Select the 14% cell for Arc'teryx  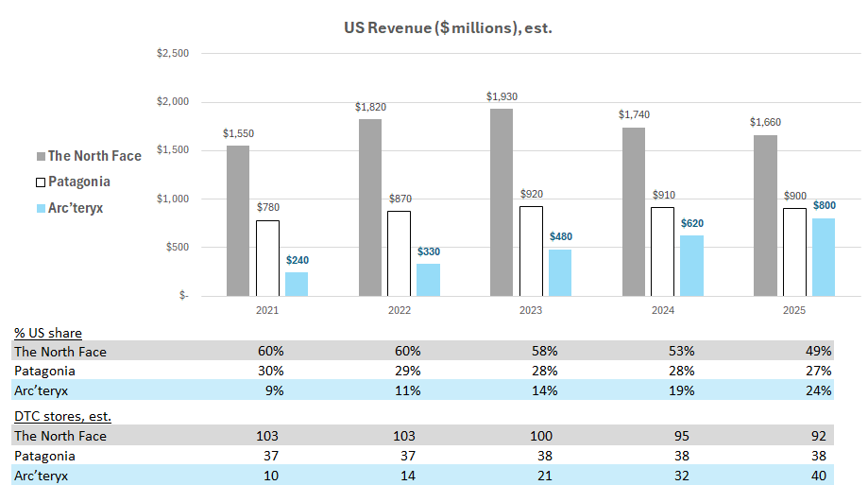click(545, 390)
